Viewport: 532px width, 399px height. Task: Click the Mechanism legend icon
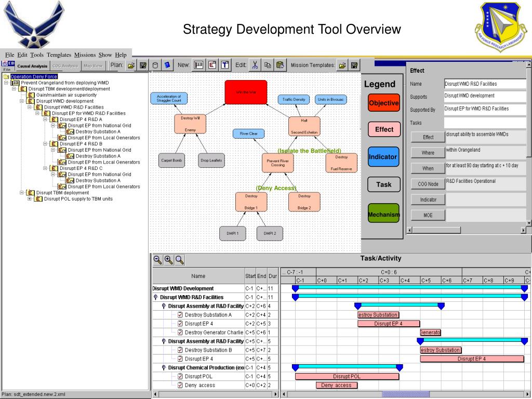tap(384, 214)
